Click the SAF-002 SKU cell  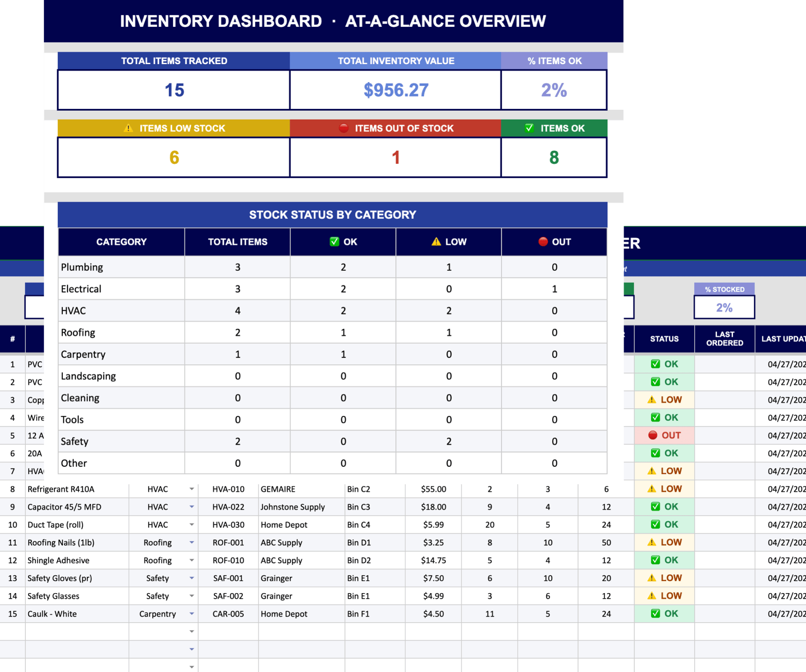tap(228, 596)
